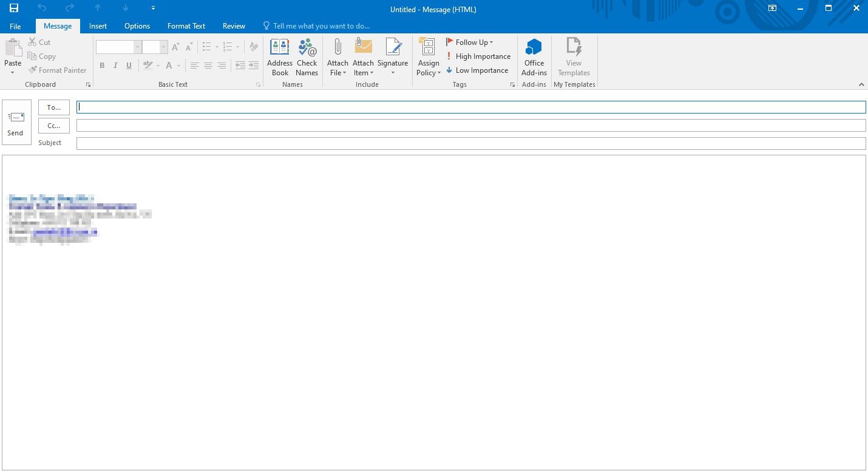Image resolution: width=868 pixels, height=471 pixels.
Task: Click the Cut scissors button
Action: [x=39, y=42]
